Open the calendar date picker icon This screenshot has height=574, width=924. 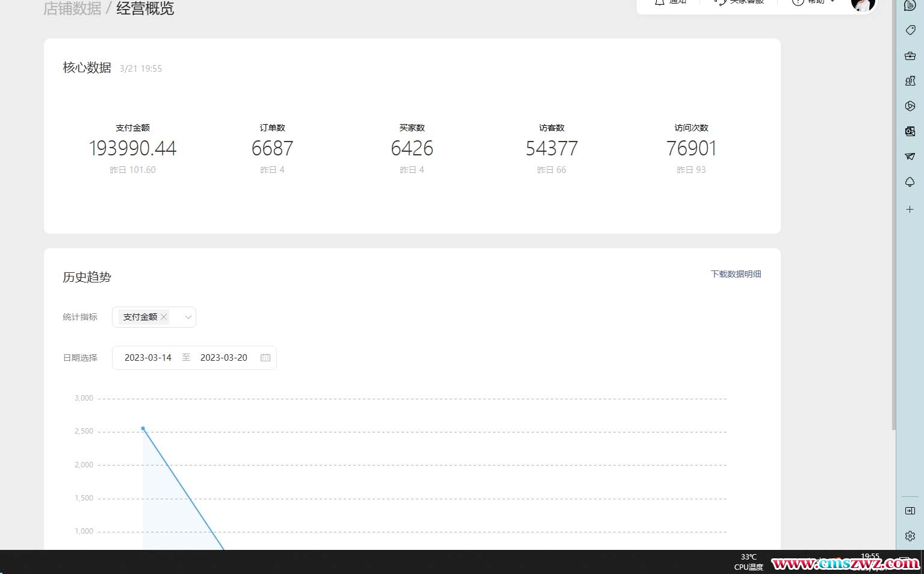[265, 358]
